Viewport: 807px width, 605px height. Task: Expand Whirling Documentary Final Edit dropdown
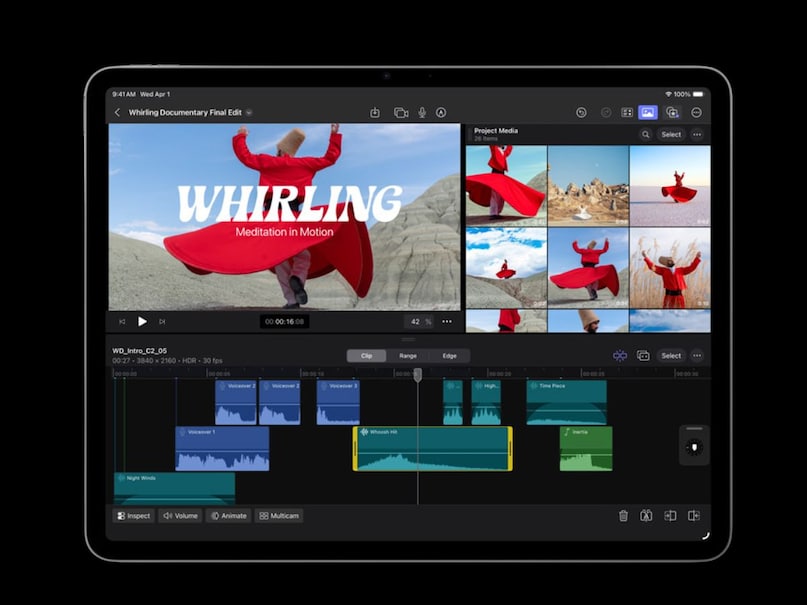tap(249, 113)
